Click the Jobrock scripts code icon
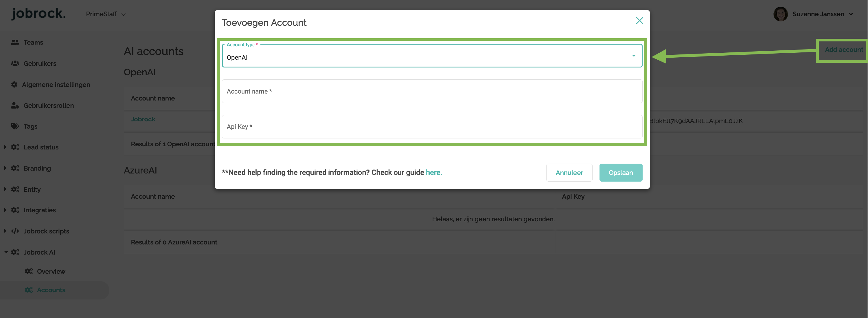868x318 pixels. coord(15,231)
